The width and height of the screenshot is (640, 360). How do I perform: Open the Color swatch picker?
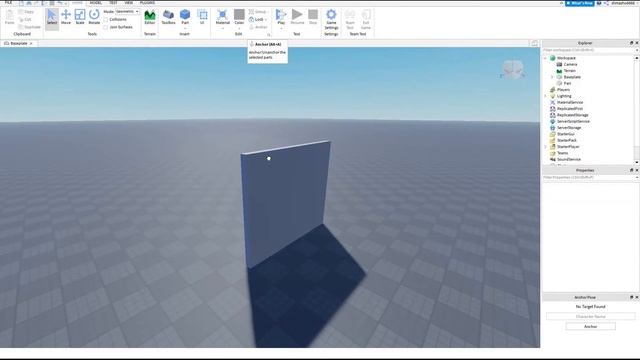pyautogui.click(x=239, y=18)
